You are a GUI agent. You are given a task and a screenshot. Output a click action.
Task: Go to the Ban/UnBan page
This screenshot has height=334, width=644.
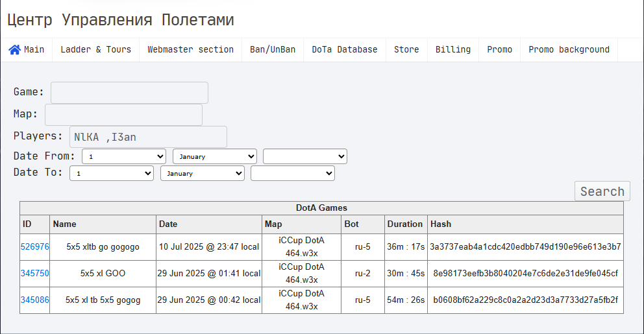(x=273, y=50)
